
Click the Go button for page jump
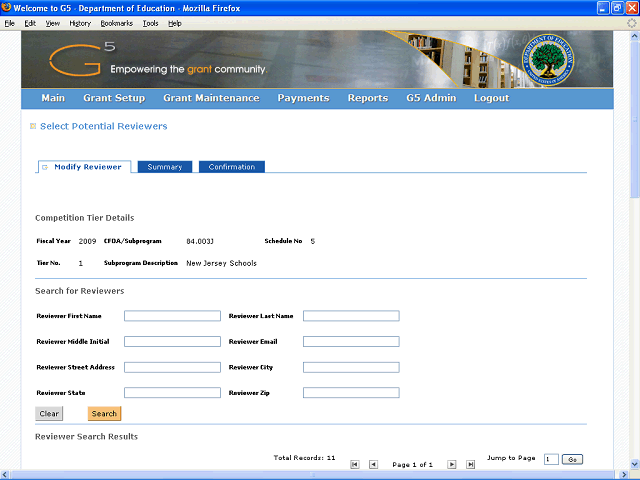572,459
